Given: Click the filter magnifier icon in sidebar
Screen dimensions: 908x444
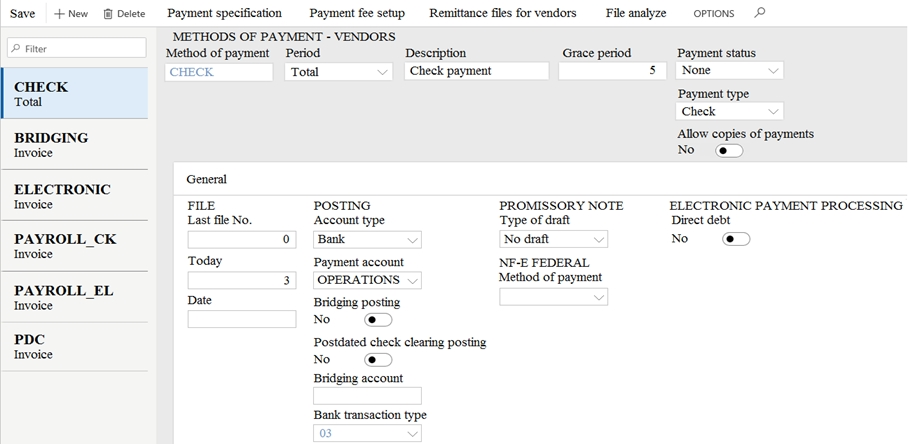Looking at the screenshot, I should (16, 48).
